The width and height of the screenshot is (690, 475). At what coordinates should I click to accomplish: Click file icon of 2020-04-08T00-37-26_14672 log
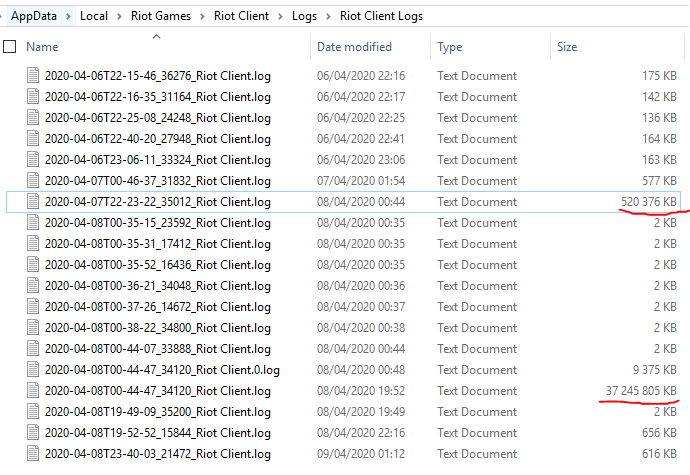tap(33, 306)
